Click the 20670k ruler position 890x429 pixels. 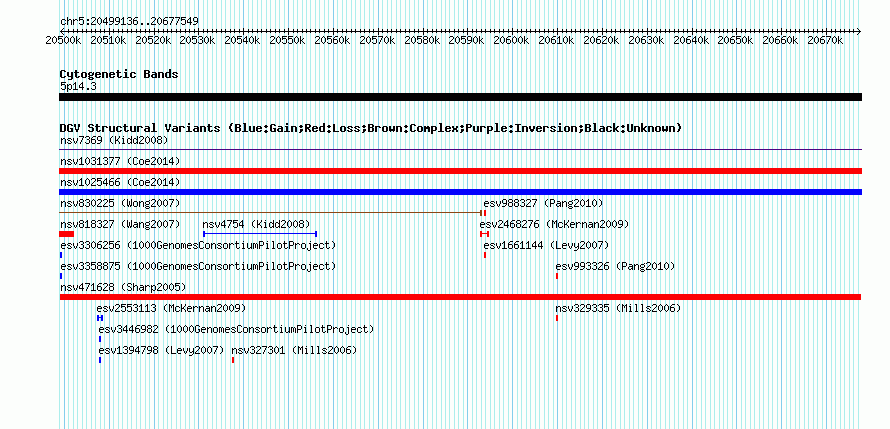826,40
